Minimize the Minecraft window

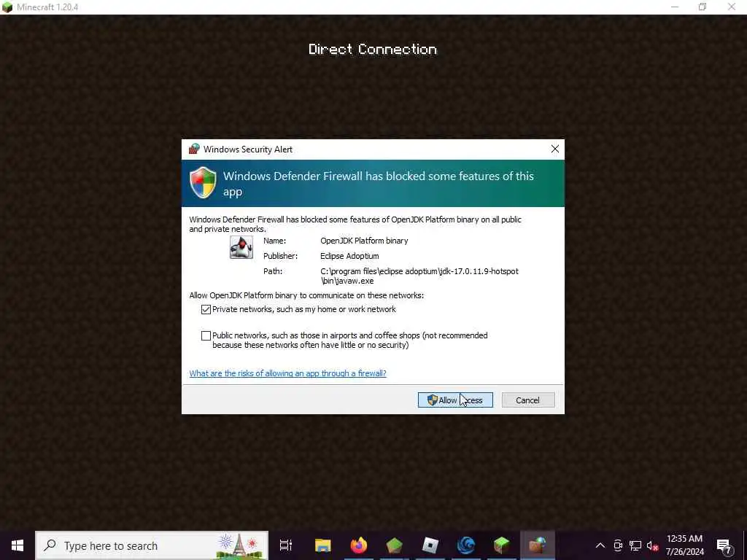(675, 7)
